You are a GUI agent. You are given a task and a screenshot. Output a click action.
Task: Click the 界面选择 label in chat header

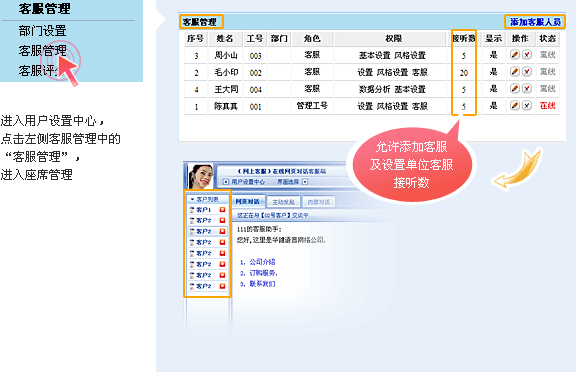click(x=288, y=182)
